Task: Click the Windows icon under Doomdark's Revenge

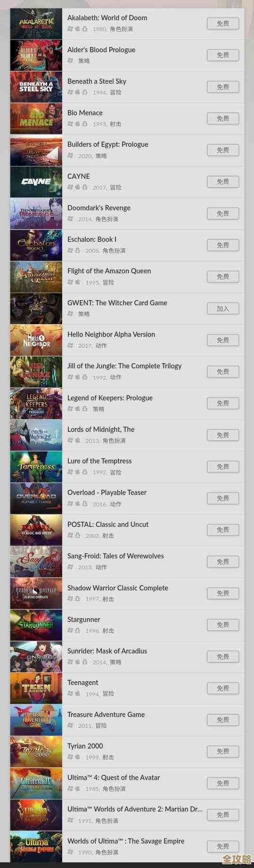Action: [70, 219]
